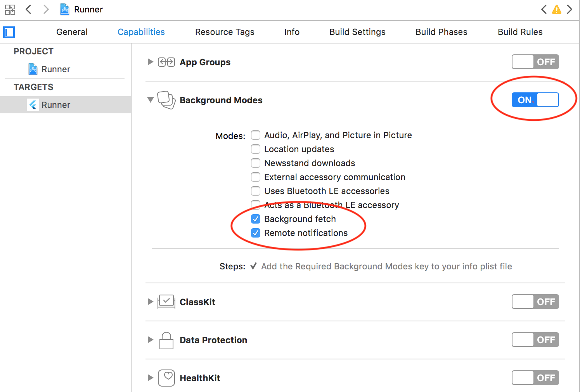Expand the App Groups section
The height and width of the screenshot is (392, 580).
pyautogui.click(x=151, y=62)
